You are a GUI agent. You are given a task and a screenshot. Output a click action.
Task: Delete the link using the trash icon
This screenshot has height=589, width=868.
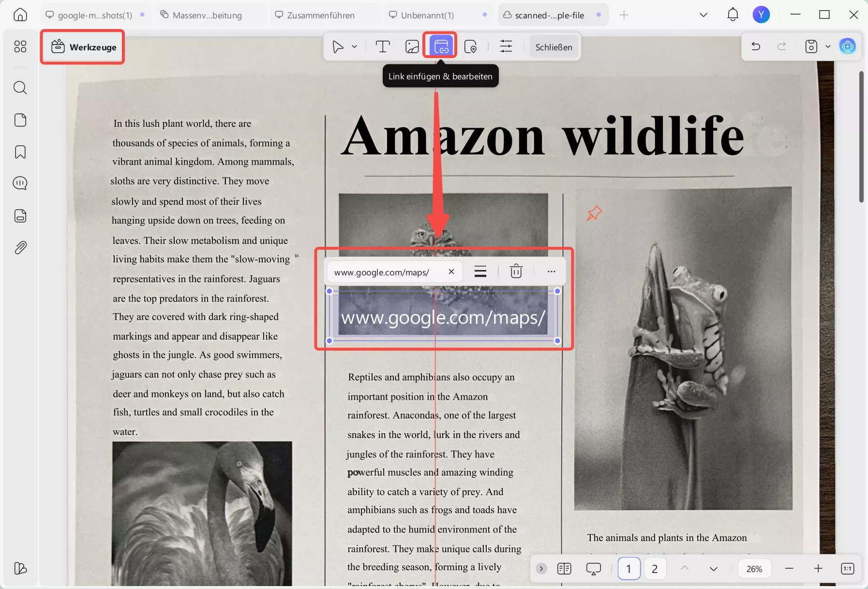click(516, 272)
